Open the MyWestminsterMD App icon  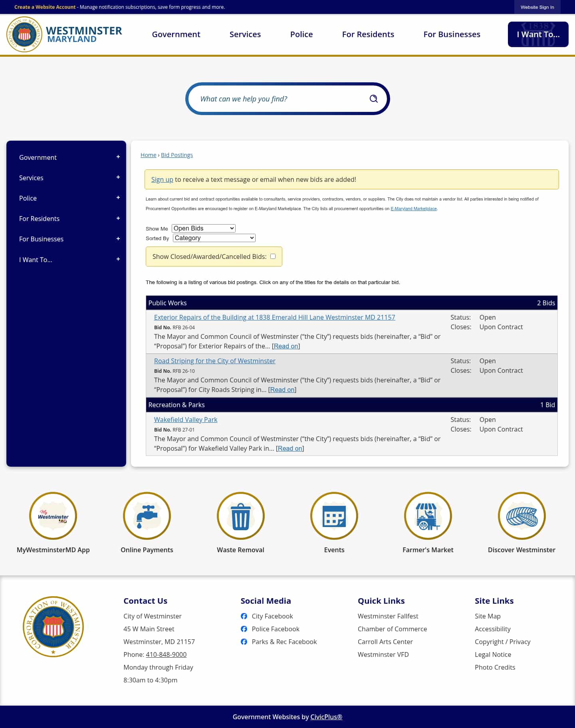pyautogui.click(x=53, y=516)
